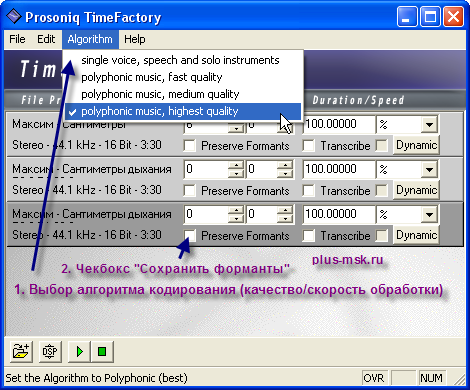Open the Edit menu
The image size is (470, 390).
point(46,39)
